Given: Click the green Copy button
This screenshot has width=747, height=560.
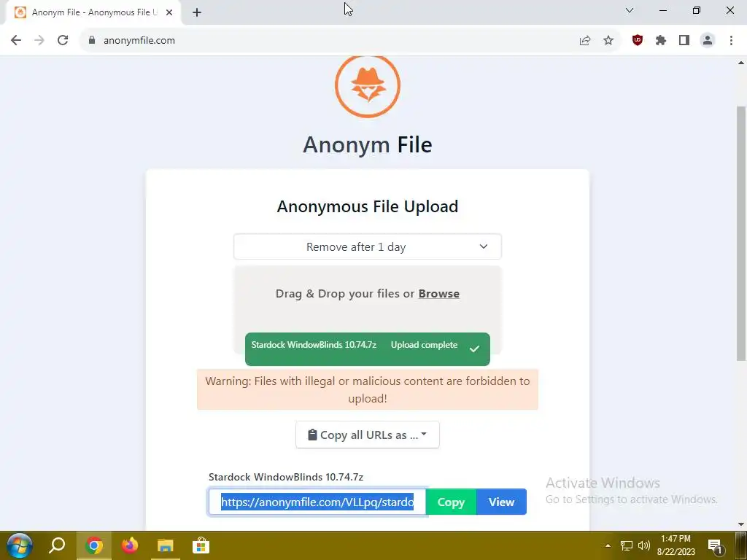Looking at the screenshot, I should coord(451,502).
